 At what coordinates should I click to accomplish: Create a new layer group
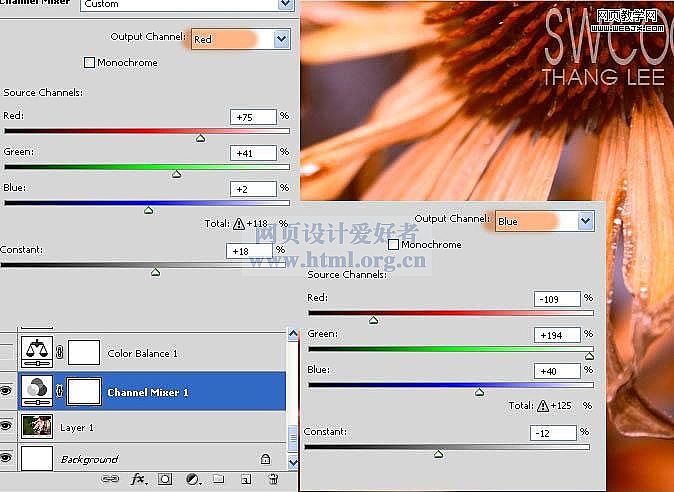pyautogui.click(x=218, y=478)
